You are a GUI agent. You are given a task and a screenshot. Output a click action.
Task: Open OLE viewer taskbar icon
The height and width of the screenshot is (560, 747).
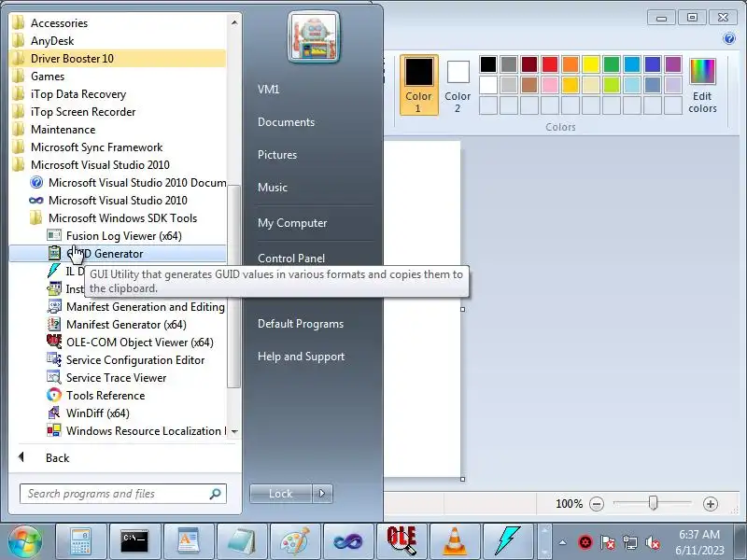(x=402, y=541)
